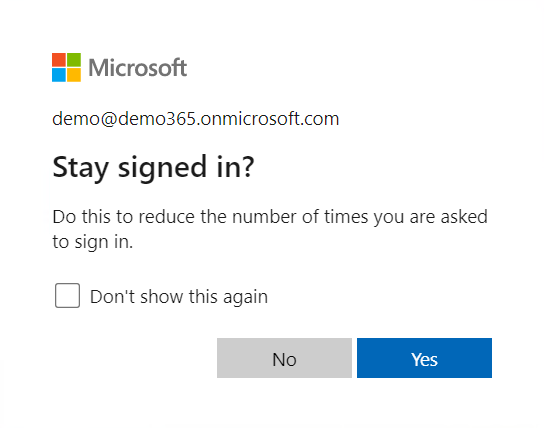544x428 pixels.
Task: Click the "Don't show this again" label text
Action: tap(179, 297)
